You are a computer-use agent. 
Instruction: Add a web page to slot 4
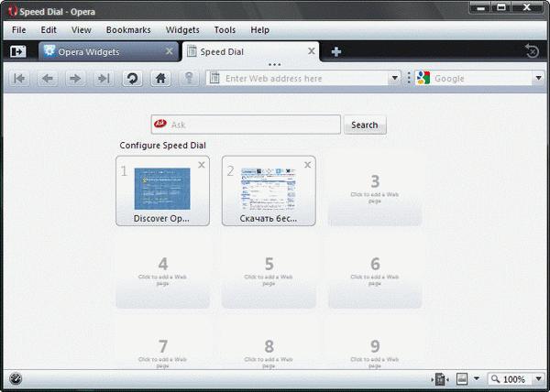coord(163,274)
